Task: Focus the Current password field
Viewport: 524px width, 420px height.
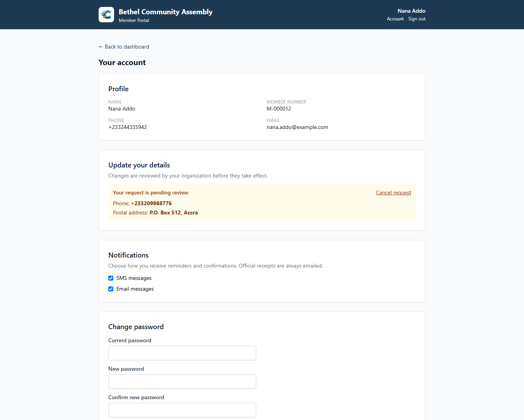Action: coord(182,353)
